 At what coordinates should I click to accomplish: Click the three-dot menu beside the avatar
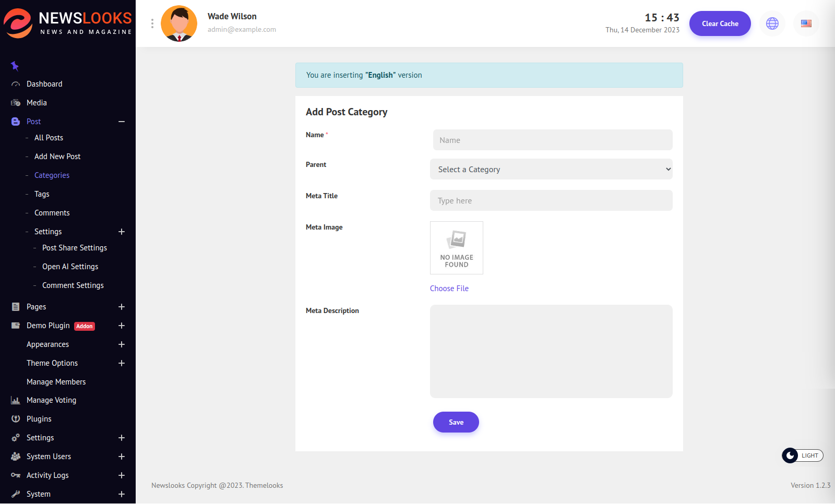152,23
